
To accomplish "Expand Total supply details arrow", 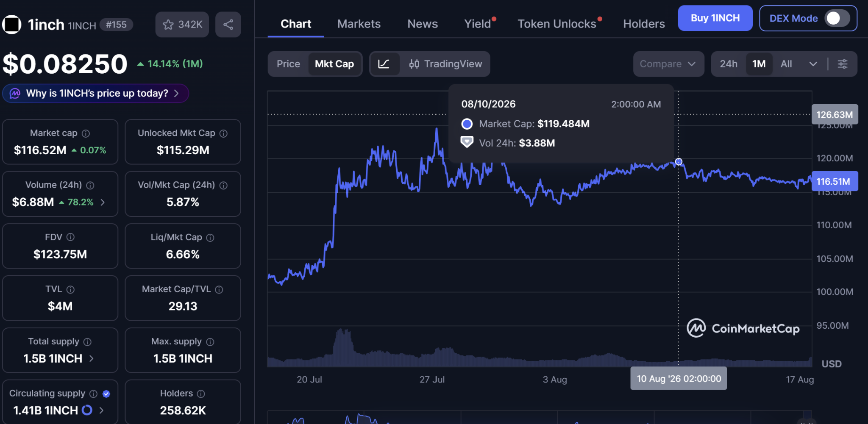I will pyautogui.click(x=92, y=358).
